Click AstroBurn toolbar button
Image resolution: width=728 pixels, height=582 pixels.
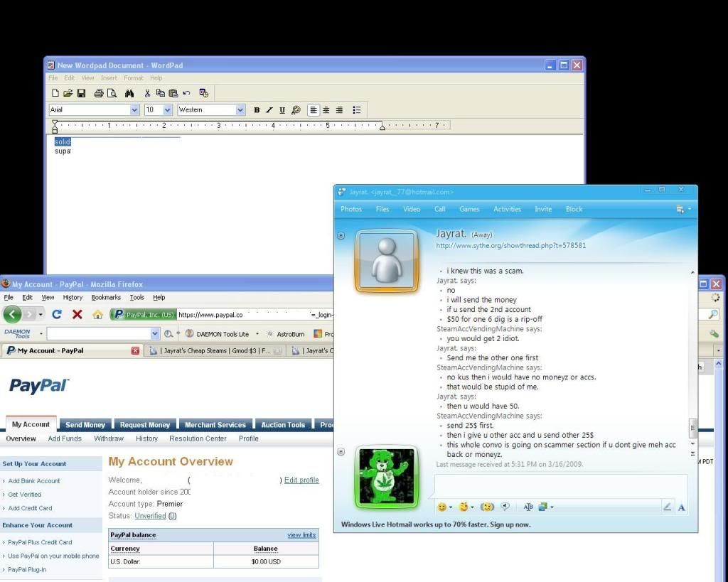(286, 334)
